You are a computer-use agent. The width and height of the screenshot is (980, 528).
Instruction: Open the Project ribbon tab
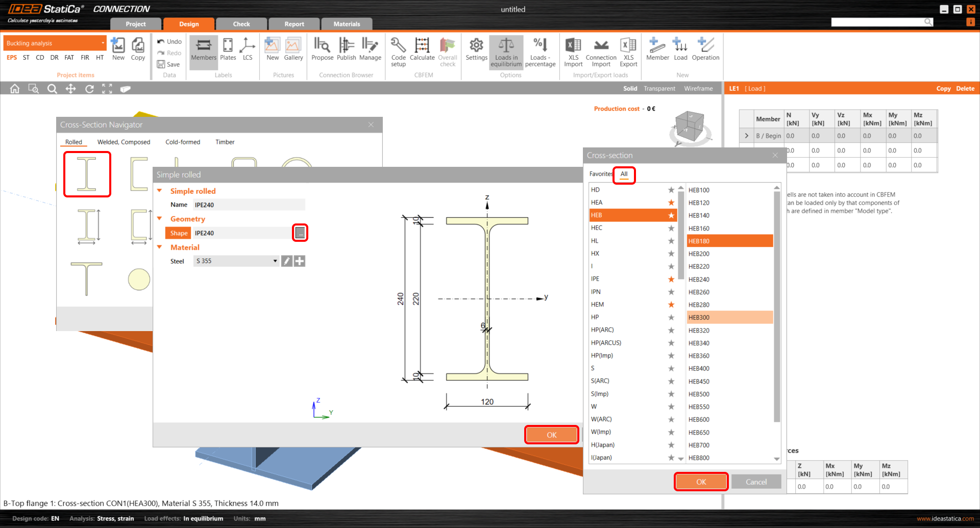coord(136,24)
